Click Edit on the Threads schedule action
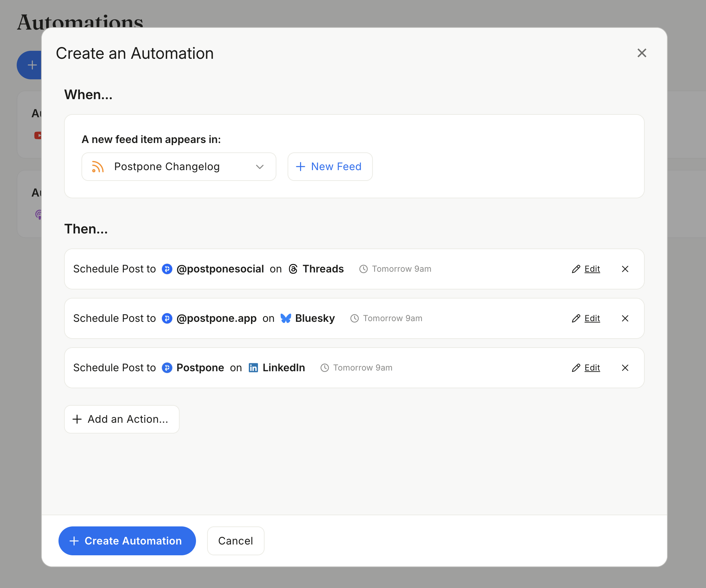Image resolution: width=706 pixels, height=588 pixels. tap(592, 269)
